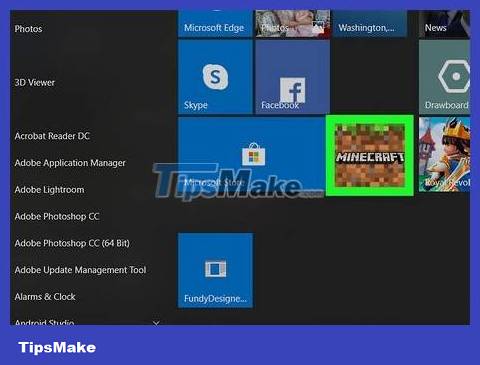Open the Microsoft Edge tile
The width and height of the screenshot is (480, 365).
point(215,23)
